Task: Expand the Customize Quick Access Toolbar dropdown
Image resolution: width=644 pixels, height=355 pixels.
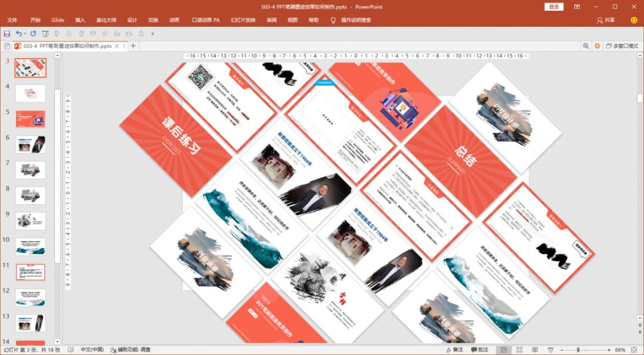Action: click(153, 33)
